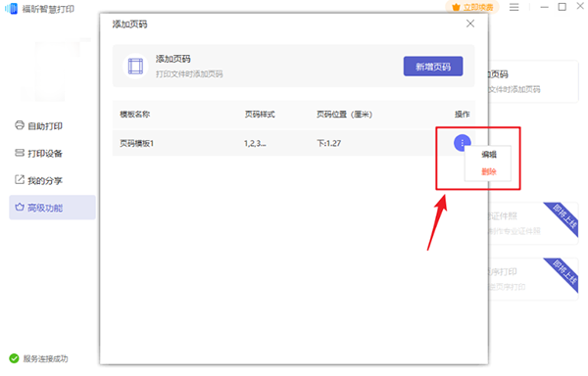The image size is (588, 376).
Task: Click the 打印文件时添加页码 description text
Action: [x=189, y=74]
